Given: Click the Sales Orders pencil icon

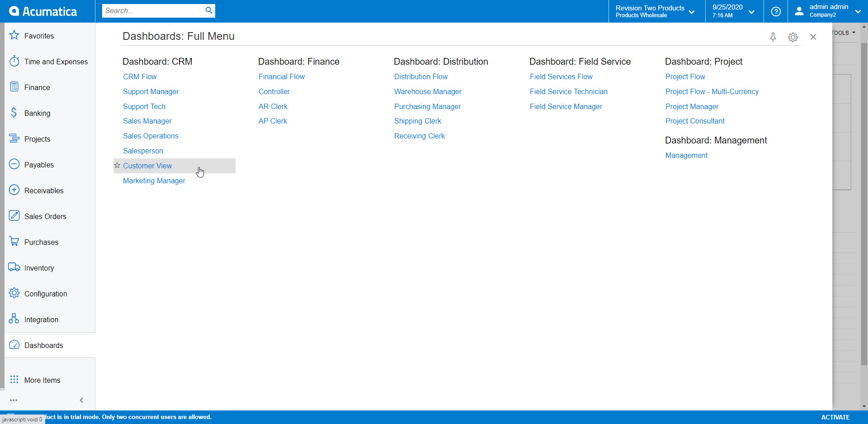Looking at the screenshot, I should coord(14,216).
